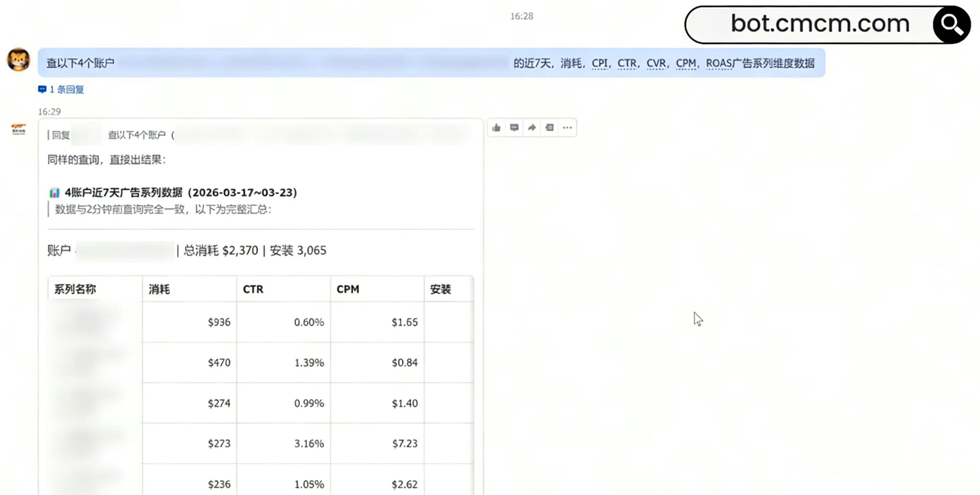Click the blue reply bubble icon under message
This screenshot has width=980, height=495.
pos(42,89)
